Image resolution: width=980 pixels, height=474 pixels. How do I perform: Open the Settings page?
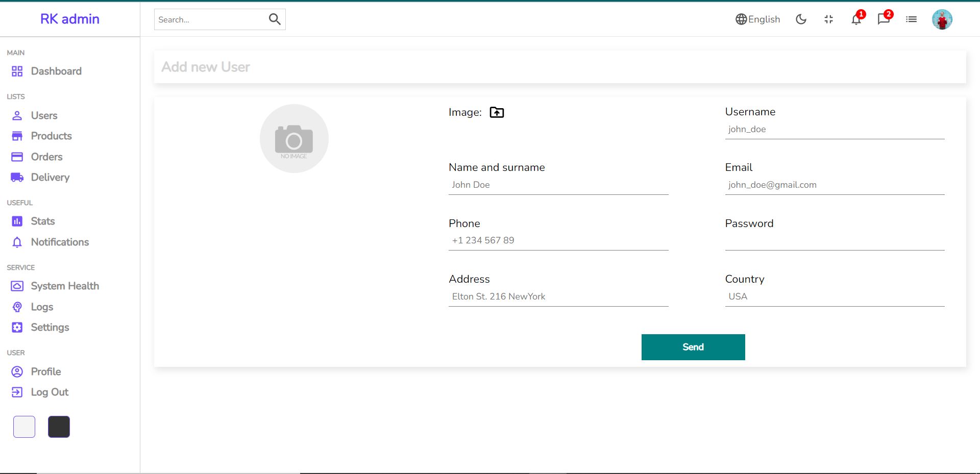[x=50, y=327]
